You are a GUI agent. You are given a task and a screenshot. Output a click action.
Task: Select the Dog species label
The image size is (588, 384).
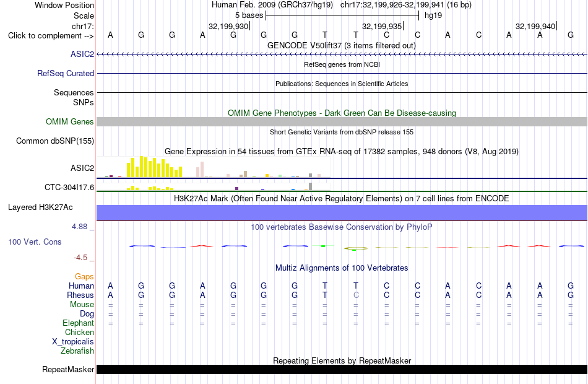point(87,314)
